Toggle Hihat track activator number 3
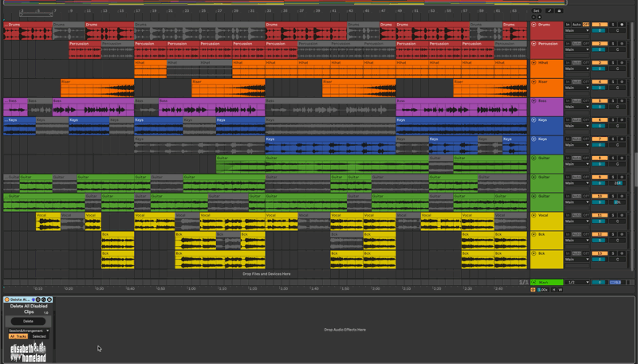The height and width of the screenshot is (364, 638). pyautogui.click(x=600, y=63)
